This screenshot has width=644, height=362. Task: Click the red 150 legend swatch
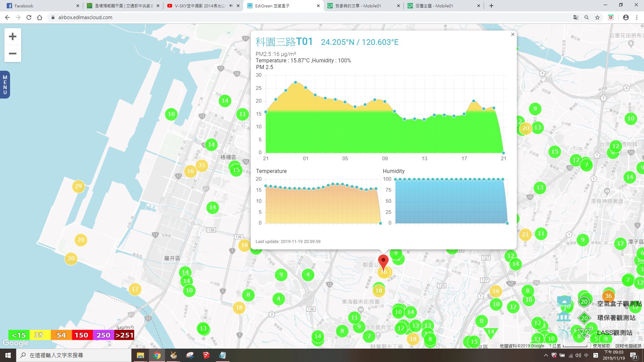81,335
